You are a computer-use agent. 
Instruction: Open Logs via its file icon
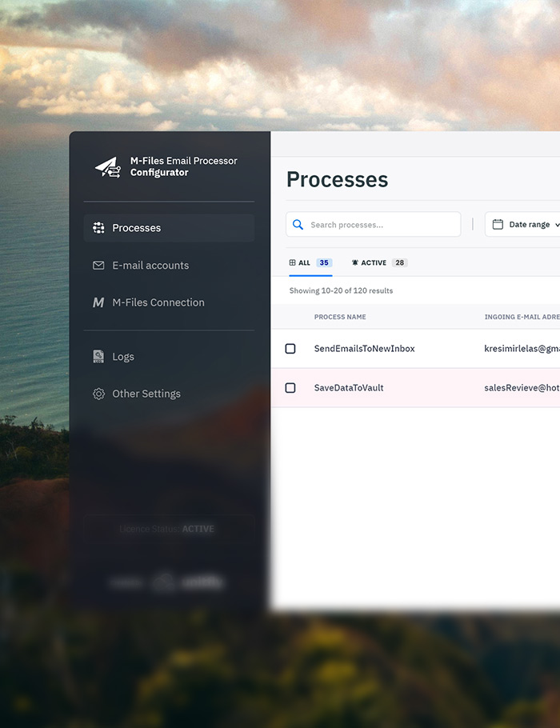[x=98, y=357]
